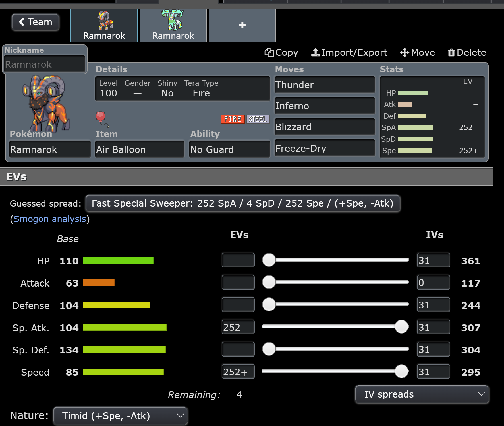
Task: Open the Tera Type Fire detail
Action: (201, 89)
